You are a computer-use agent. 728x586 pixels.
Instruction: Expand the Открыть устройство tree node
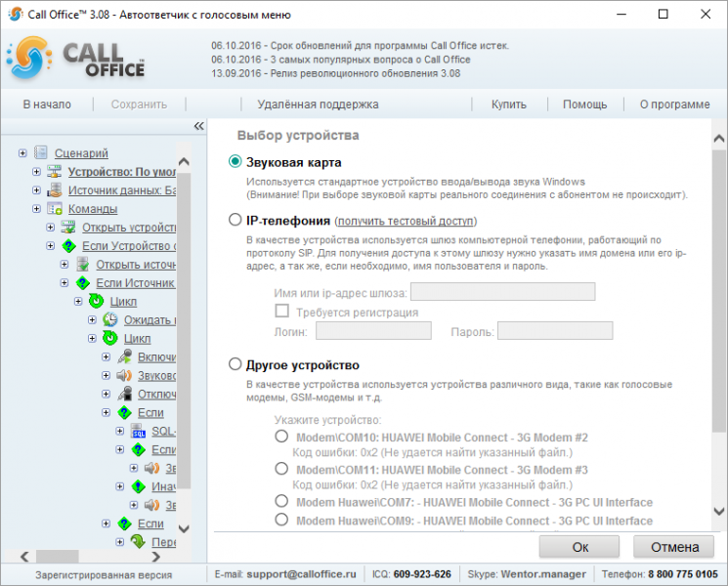pos(50,227)
